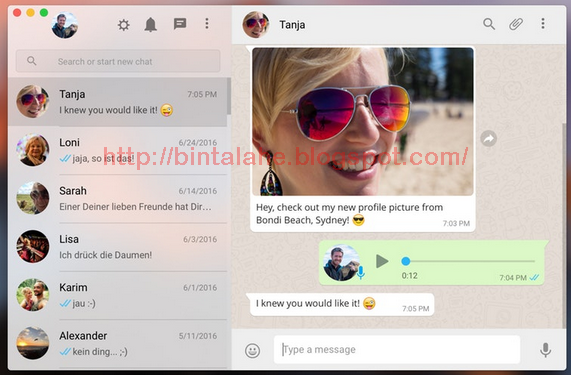Search in Tanja's conversation with magnifier
This screenshot has height=375, width=571.
click(489, 24)
